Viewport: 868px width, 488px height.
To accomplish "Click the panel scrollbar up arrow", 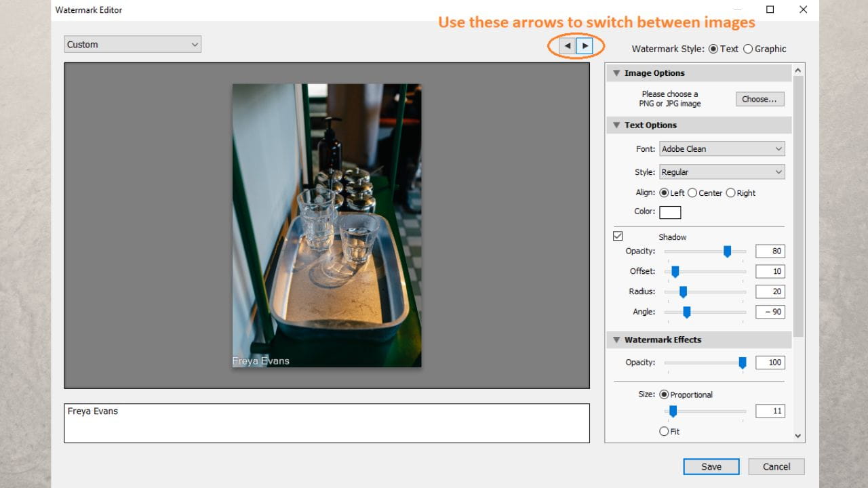I will (798, 70).
